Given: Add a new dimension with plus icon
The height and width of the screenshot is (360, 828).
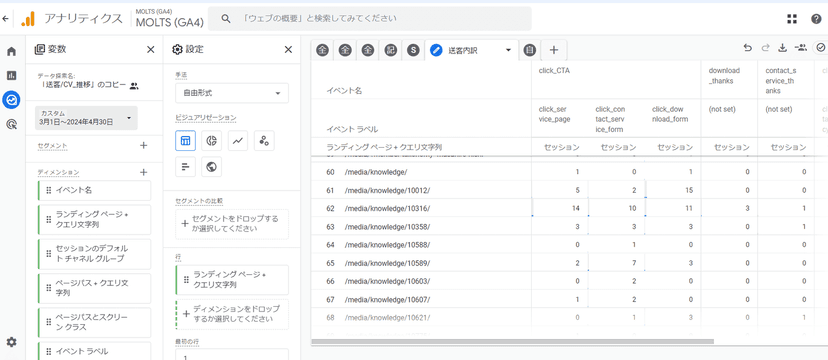Looking at the screenshot, I should (x=143, y=172).
